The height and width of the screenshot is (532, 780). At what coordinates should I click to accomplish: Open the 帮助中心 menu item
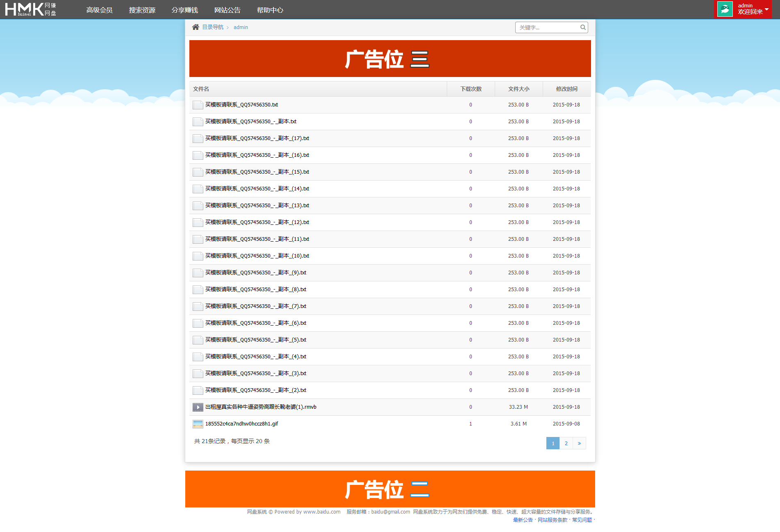[270, 10]
